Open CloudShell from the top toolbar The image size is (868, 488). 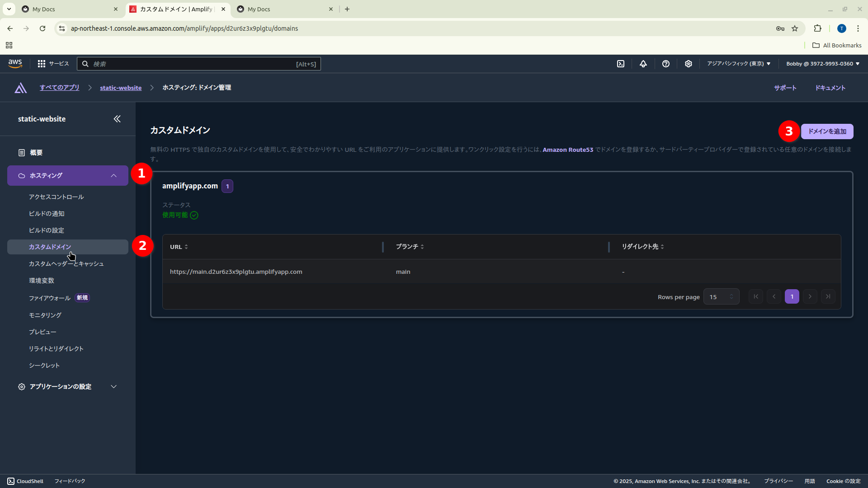click(x=620, y=64)
